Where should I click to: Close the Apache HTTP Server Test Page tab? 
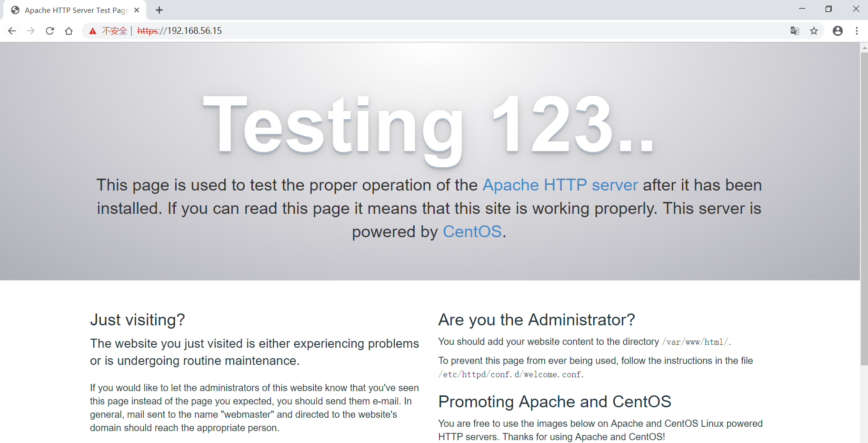pos(137,10)
